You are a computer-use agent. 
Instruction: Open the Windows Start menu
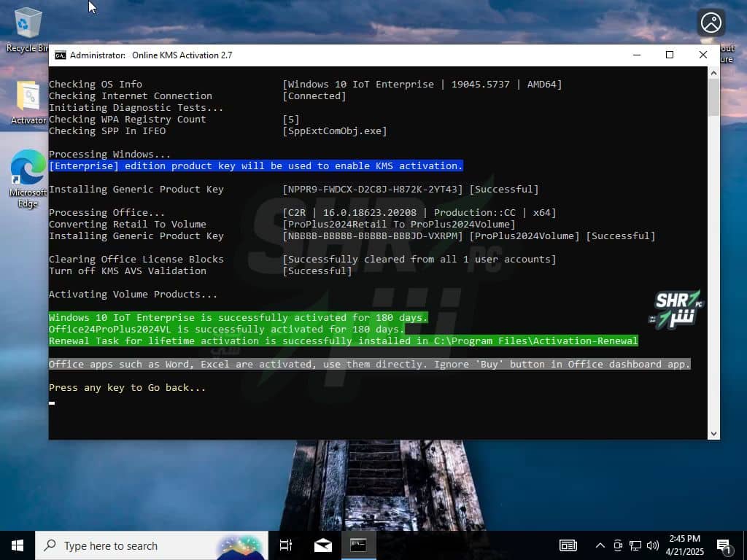(18, 545)
